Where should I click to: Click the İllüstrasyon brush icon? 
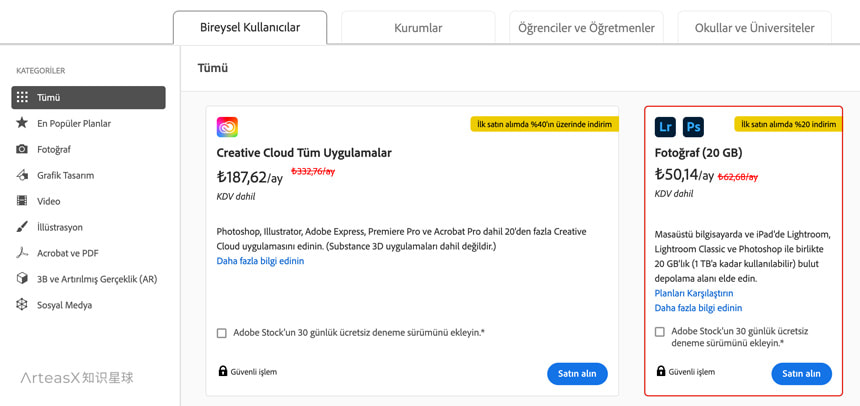click(x=22, y=227)
